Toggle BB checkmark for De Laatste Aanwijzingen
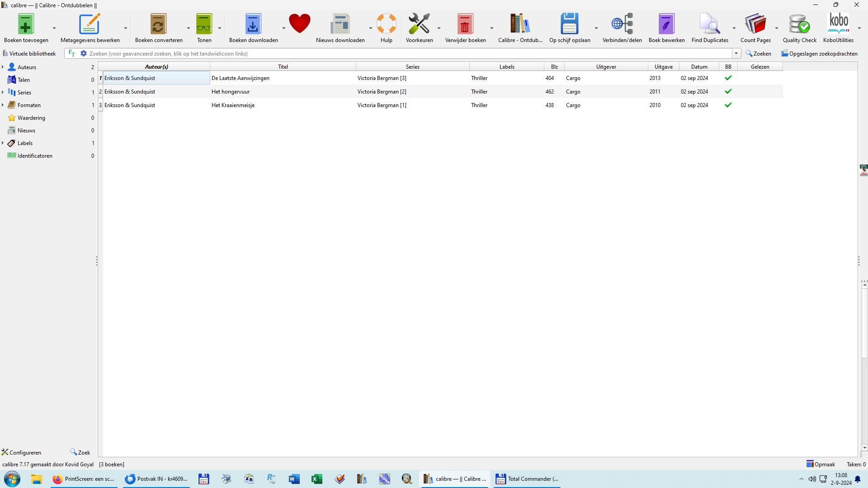 coord(728,78)
